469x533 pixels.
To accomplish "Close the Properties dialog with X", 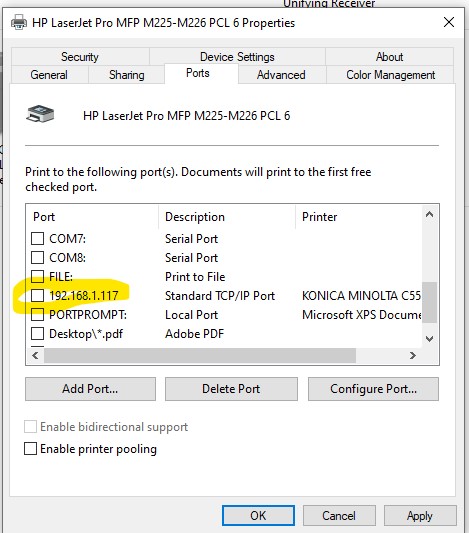I will (449, 22).
